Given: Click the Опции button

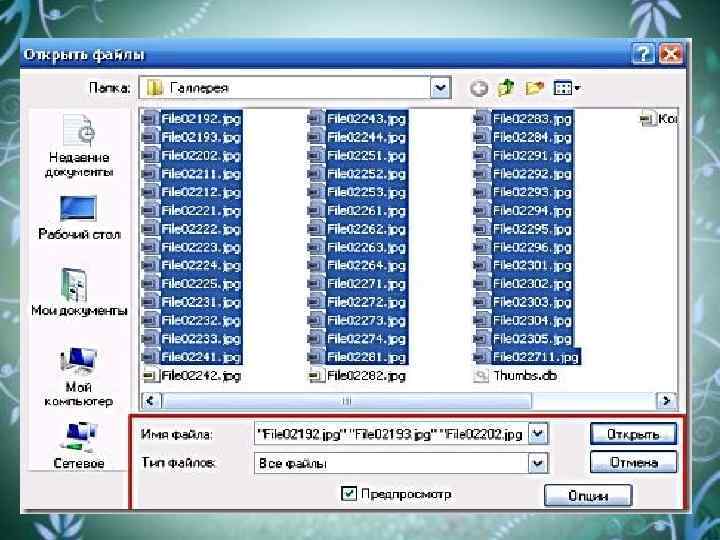Looking at the screenshot, I should click(588, 496).
